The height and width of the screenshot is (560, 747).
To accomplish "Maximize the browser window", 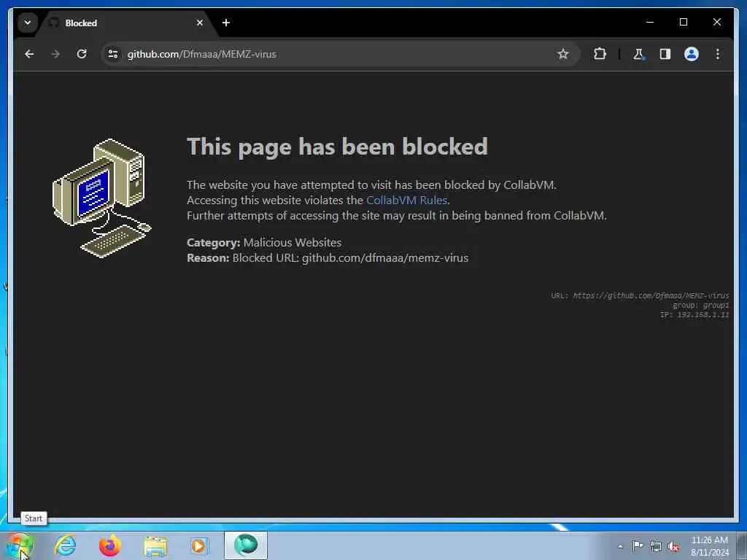I will tap(683, 22).
